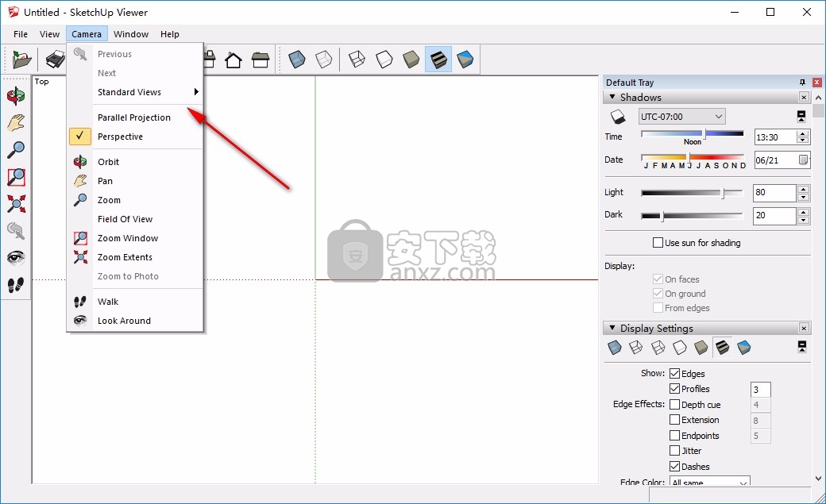
Task: Click Monochrome icon in Display Settings panel
Action: coord(744,348)
